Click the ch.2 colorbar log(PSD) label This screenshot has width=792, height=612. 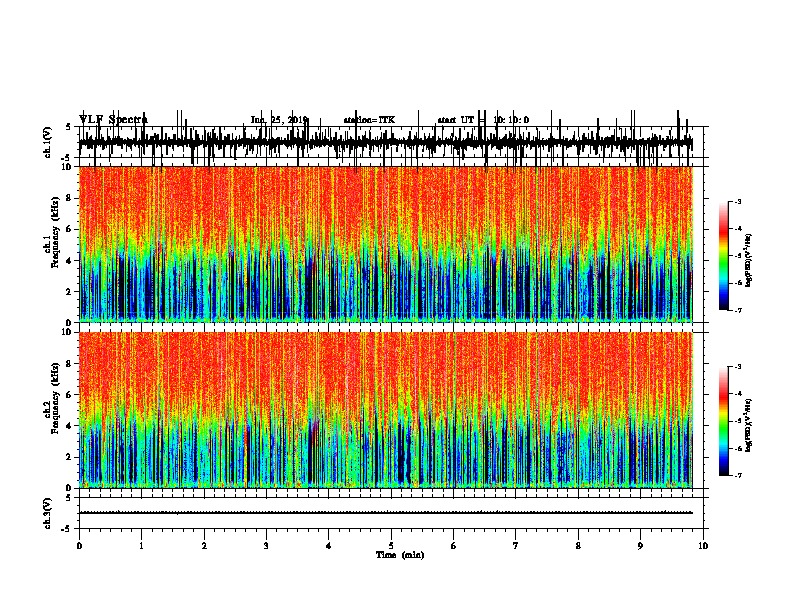(x=748, y=425)
